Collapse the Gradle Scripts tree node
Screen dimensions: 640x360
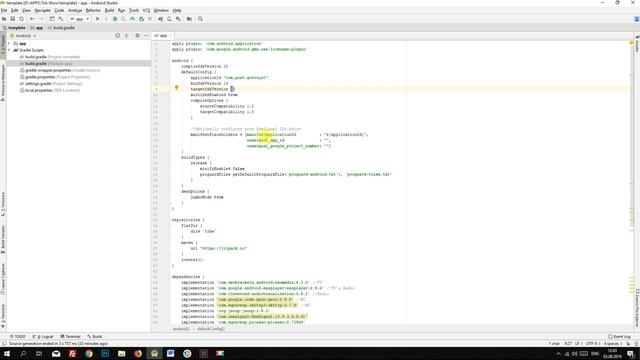click(x=9, y=50)
